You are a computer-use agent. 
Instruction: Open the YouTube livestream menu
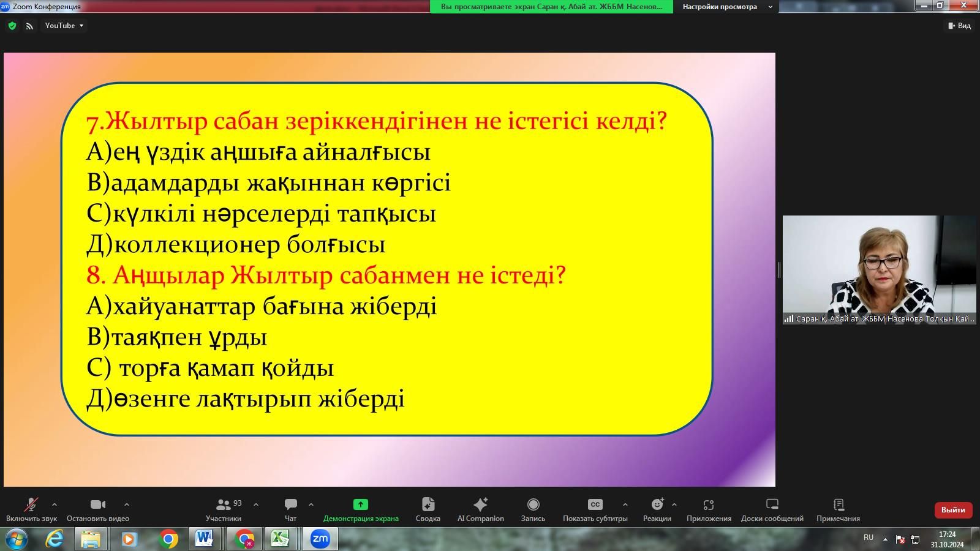pyautogui.click(x=64, y=26)
